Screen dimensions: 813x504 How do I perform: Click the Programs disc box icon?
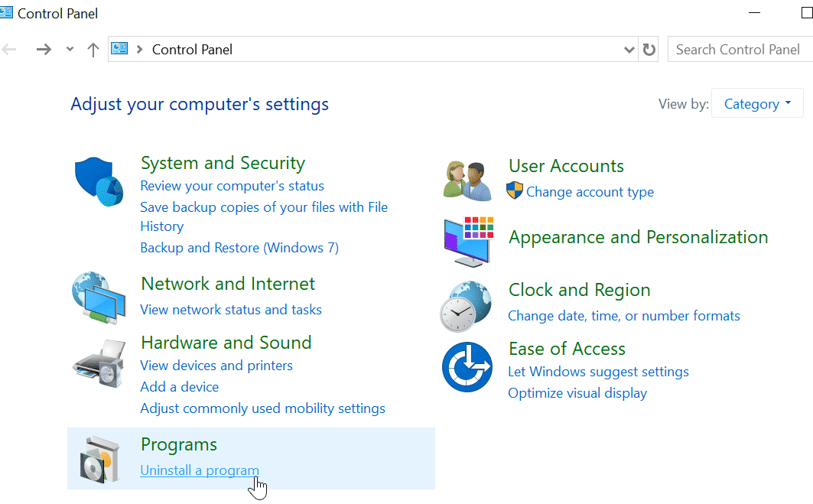pyautogui.click(x=99, y=458)
